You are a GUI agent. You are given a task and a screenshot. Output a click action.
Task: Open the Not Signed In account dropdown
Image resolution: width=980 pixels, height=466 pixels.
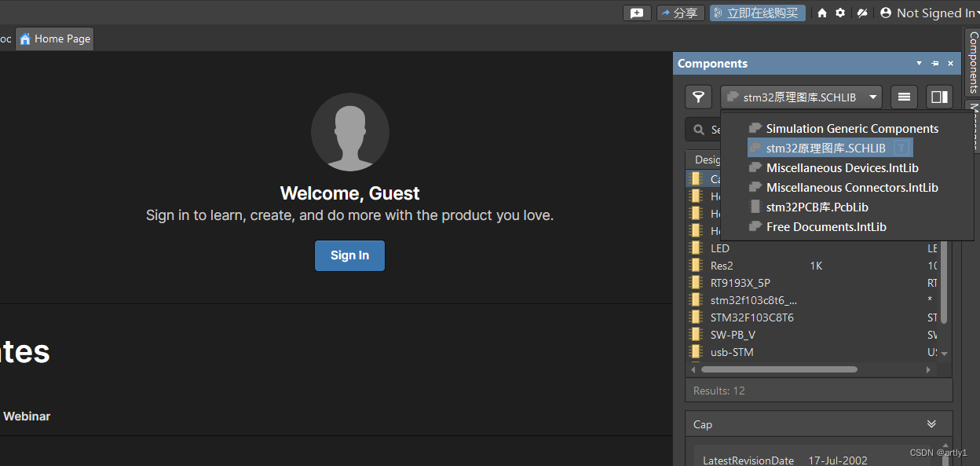coord(929,13)
